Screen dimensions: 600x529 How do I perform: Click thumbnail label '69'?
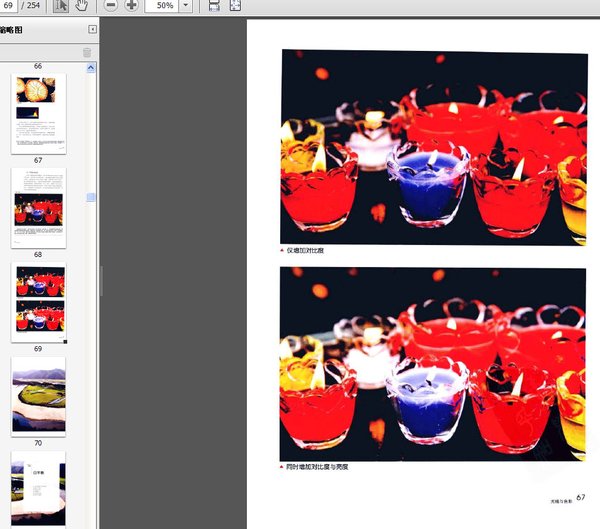[x=38, y=349]
